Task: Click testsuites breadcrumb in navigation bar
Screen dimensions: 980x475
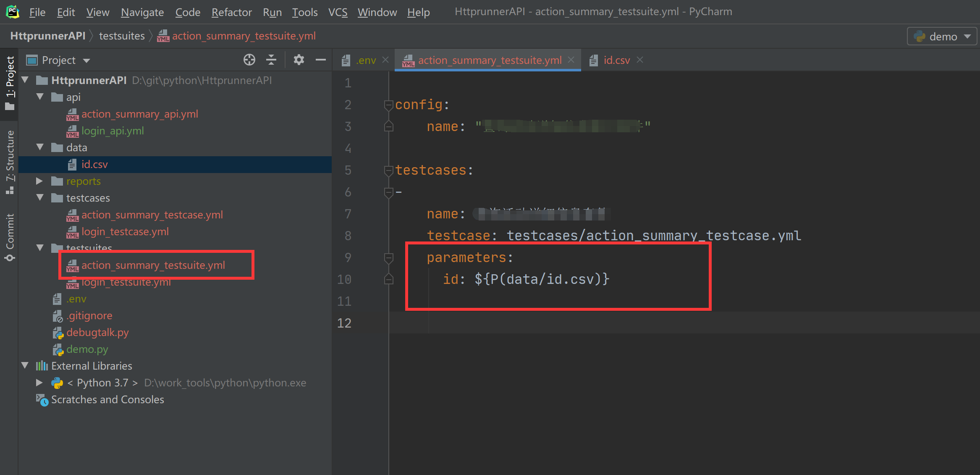Action: coord(122,36)
